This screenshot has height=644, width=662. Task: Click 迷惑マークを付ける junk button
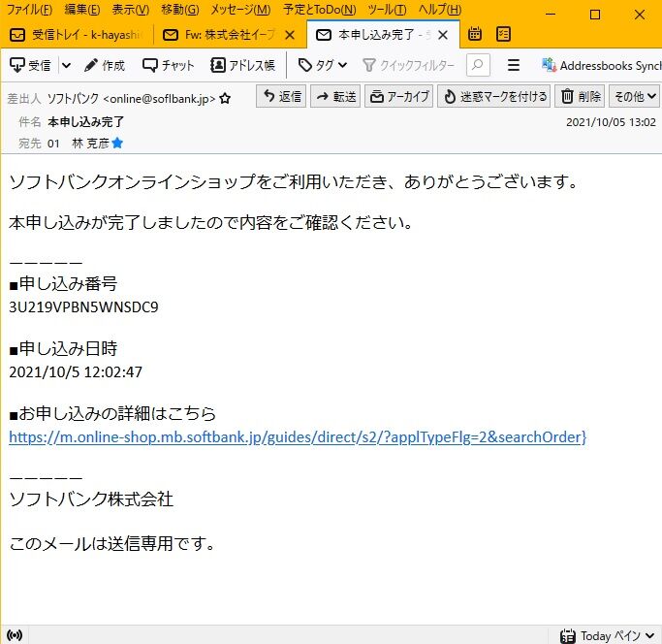[x=494, y=96]
